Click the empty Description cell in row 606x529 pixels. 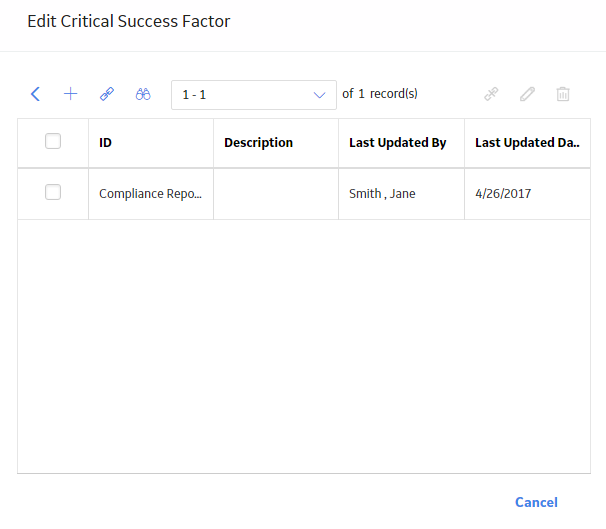tap(276, 194)
